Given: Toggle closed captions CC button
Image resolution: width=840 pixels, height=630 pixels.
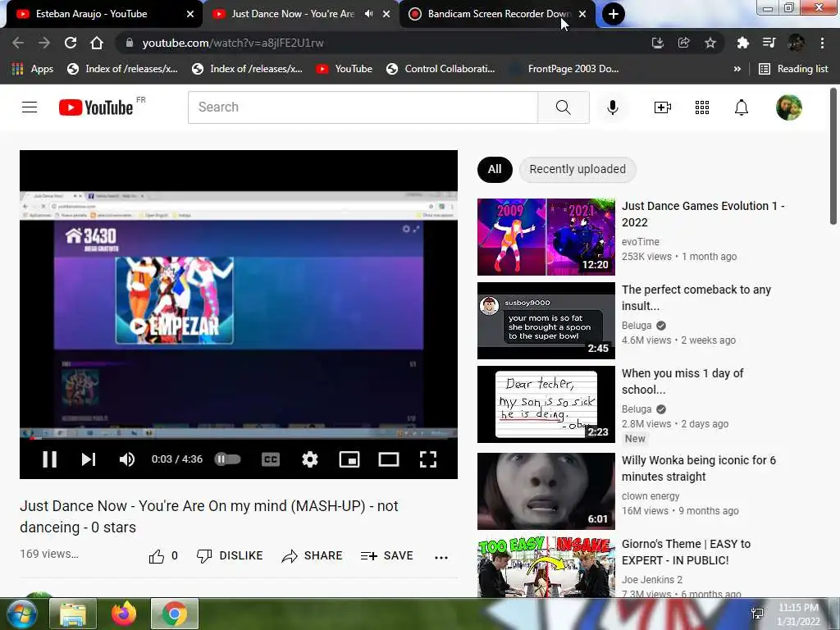Looking at the screenshot, I should click(271, 459).
